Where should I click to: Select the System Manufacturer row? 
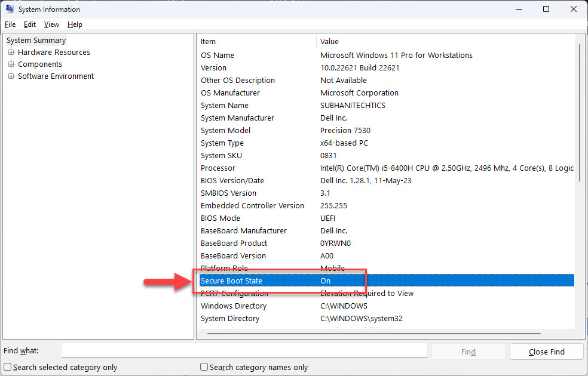pyautogui.click(x=387, y=118)
